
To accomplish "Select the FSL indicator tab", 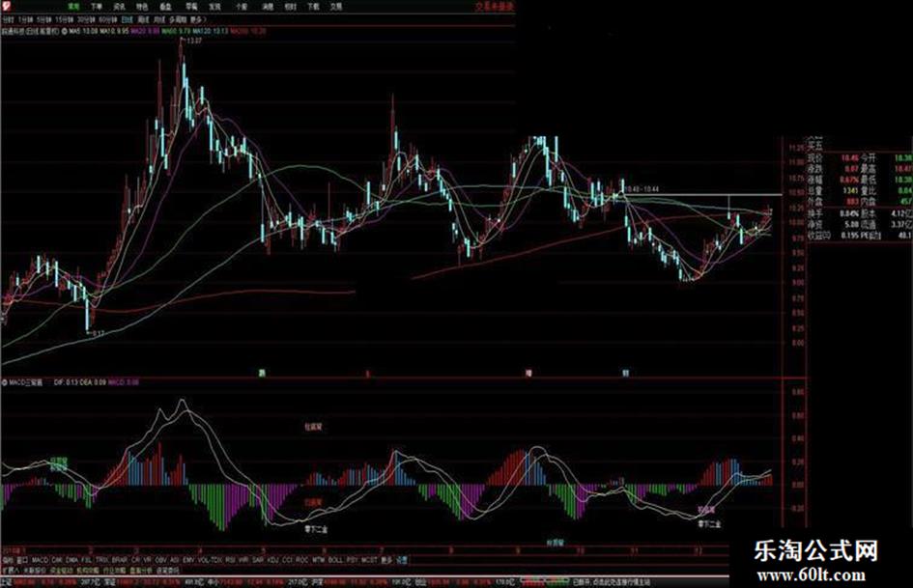I will click(87, 560).
